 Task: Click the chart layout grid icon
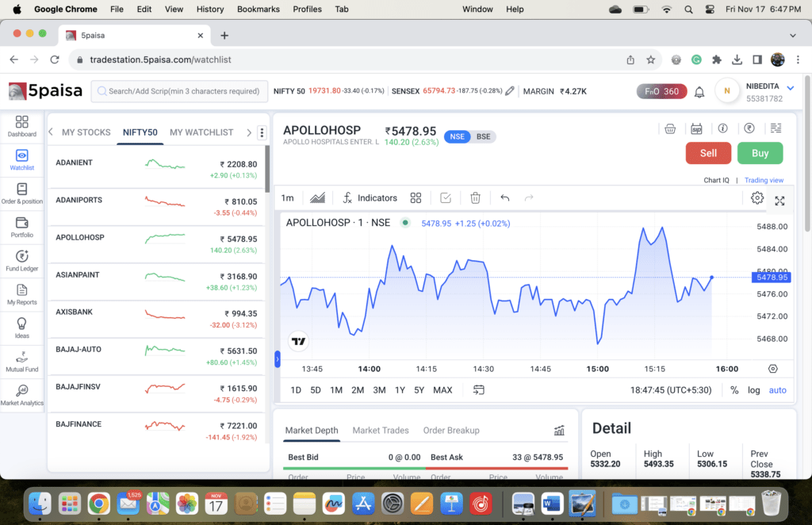click(x=416, y=197)
